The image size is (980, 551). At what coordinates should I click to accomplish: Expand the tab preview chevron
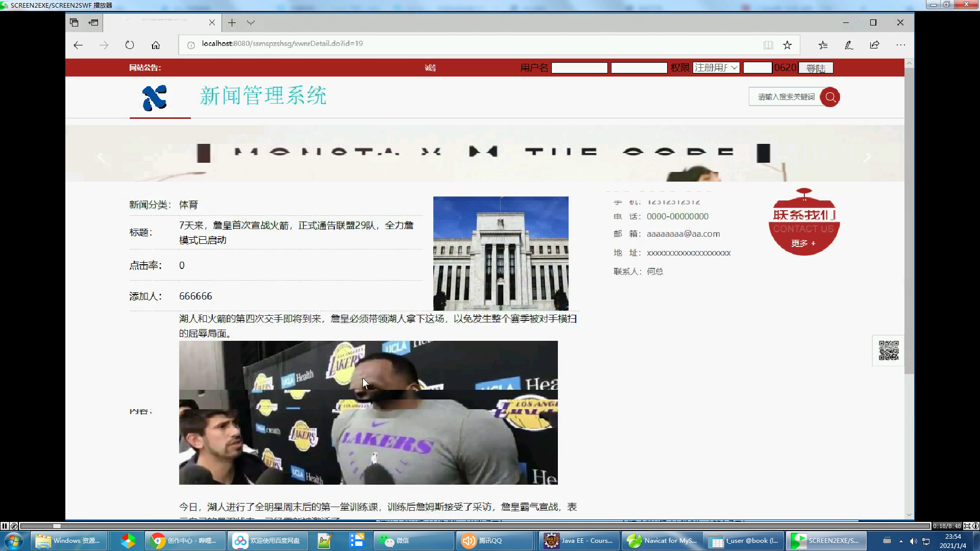pyautogui.click(x=251, y=22)
